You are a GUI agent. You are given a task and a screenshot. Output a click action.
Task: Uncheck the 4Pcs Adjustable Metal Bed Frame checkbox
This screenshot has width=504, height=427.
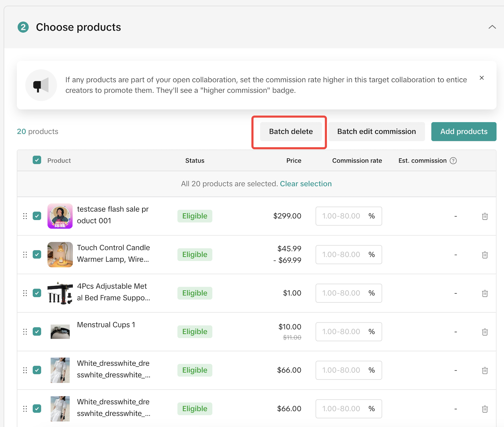point(37,293)
